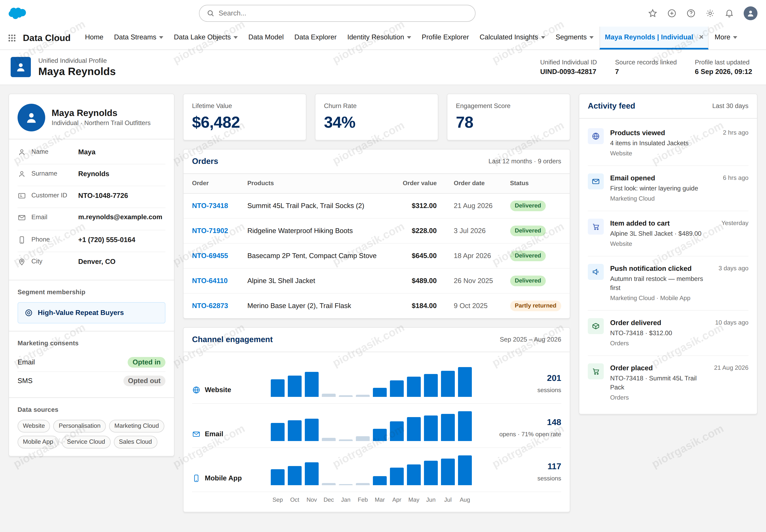Screen dimensions: 766x532
Task: Click the megaphone icon for Push notification clicked
Action: (596, 272)
